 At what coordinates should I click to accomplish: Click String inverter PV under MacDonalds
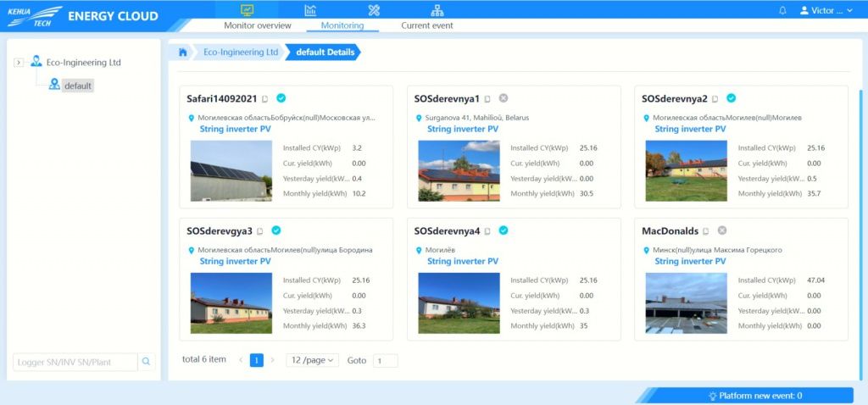[690, 261]
